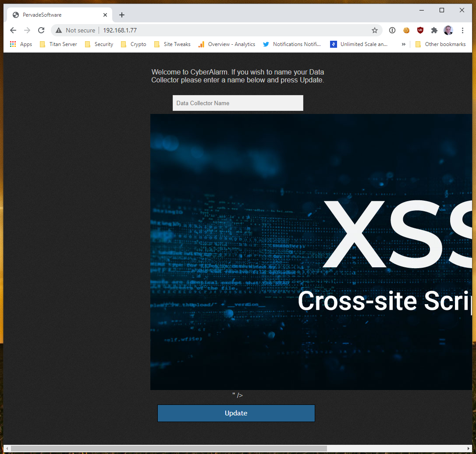Click the horizontal scrollbar thumb

pyautogui.click(x=169, y=449)
